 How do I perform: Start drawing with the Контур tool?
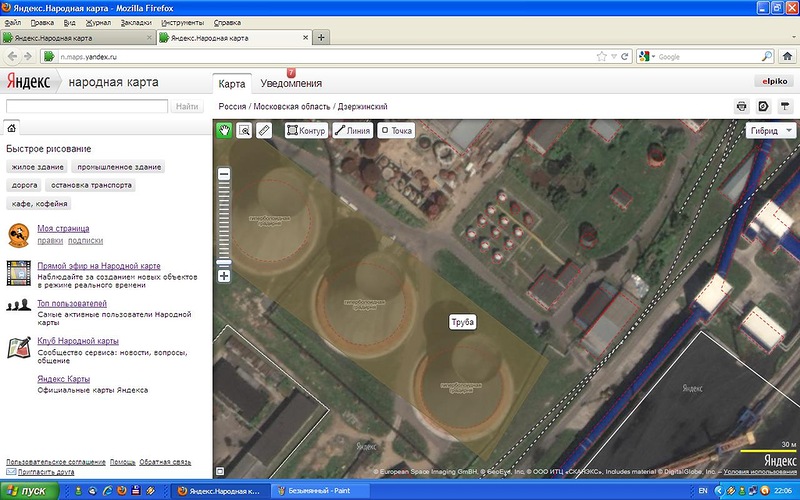pyautogui.click(x=306, y=130)
